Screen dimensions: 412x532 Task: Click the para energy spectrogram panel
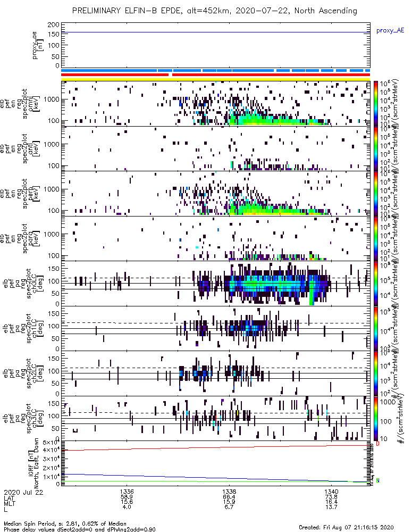click(215, 238)
